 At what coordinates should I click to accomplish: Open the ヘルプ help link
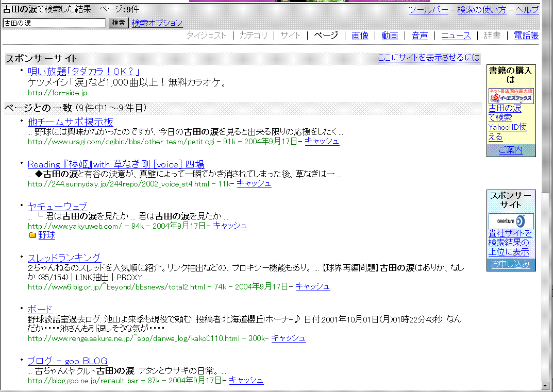pyautogui.click(x=527, y=10)
